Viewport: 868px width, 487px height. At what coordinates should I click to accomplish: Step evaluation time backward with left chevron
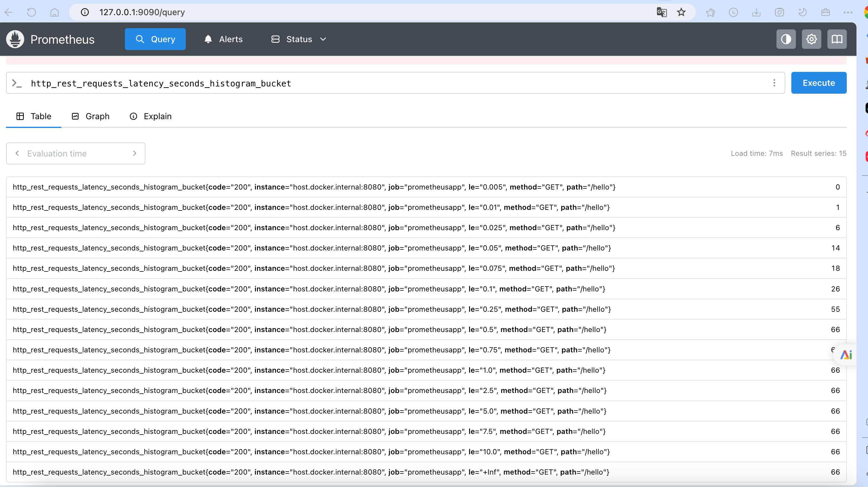click(17, 153)
